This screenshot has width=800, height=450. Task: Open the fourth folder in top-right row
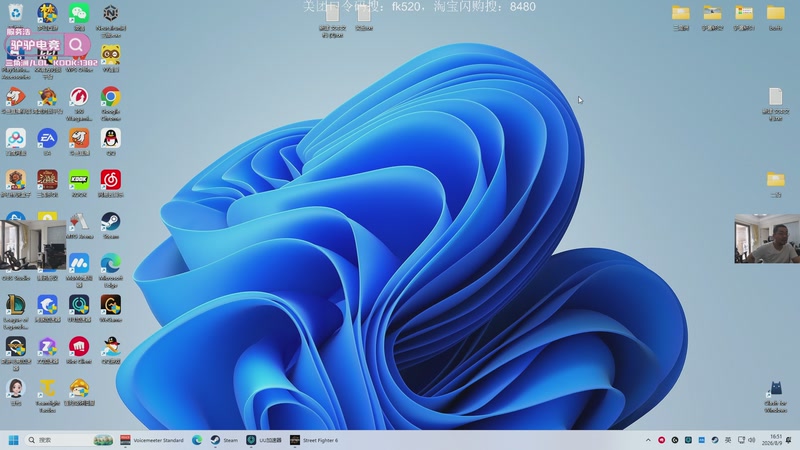776,13
